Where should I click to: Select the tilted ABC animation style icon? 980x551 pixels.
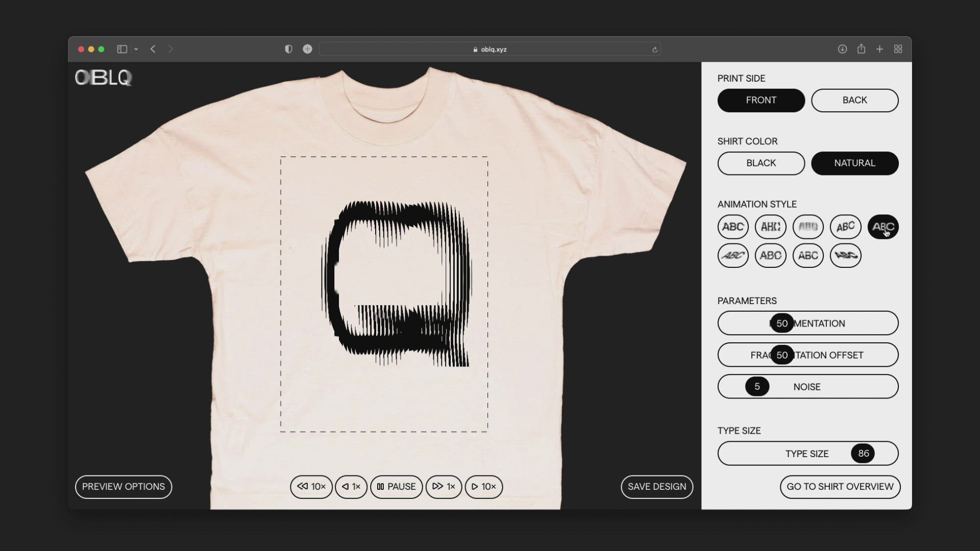coord(846,227)
